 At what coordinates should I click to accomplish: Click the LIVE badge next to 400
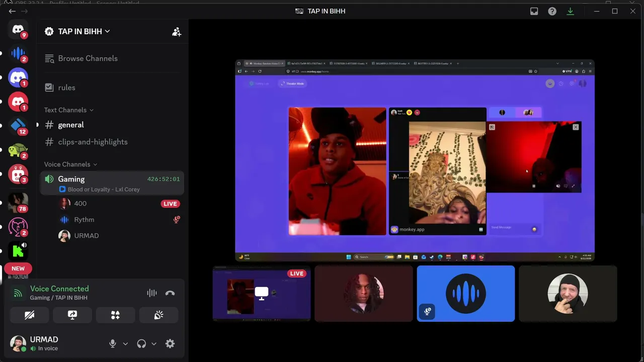coord(170,204)
